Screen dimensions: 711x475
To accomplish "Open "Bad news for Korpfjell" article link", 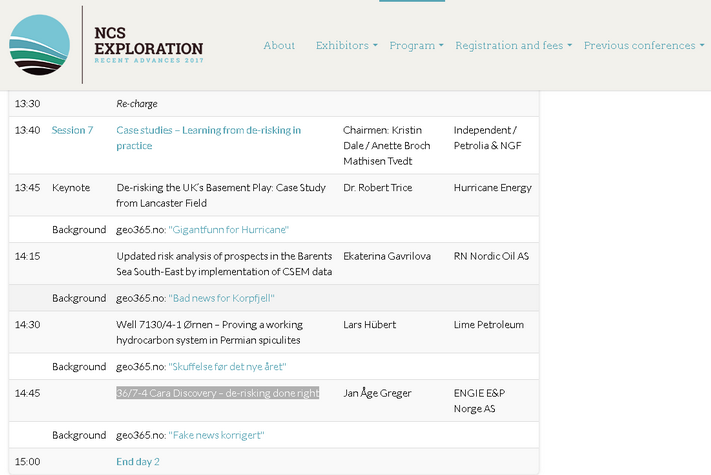I will [x=221, y=298].
